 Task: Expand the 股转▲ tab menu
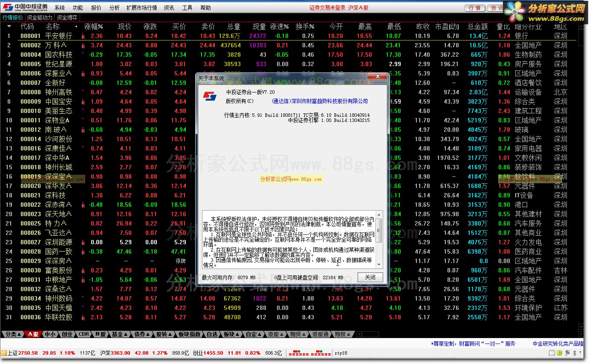pyautogui.click(x=165, y=334)
